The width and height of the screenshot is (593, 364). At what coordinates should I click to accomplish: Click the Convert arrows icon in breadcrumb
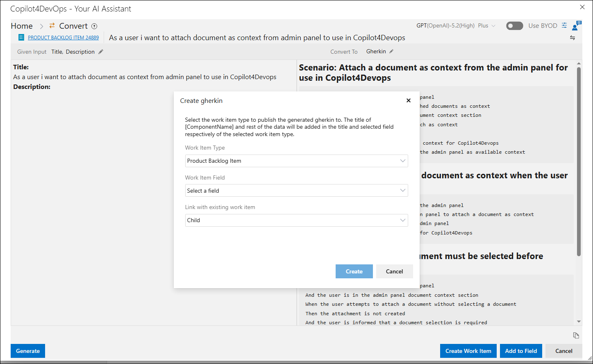click(x=52, y=26)
